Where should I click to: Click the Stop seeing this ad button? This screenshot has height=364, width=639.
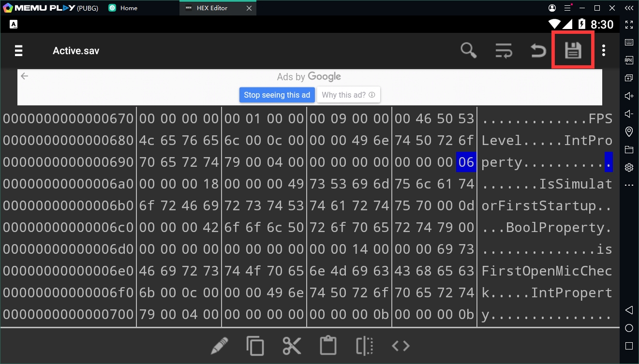click(277, 95)
